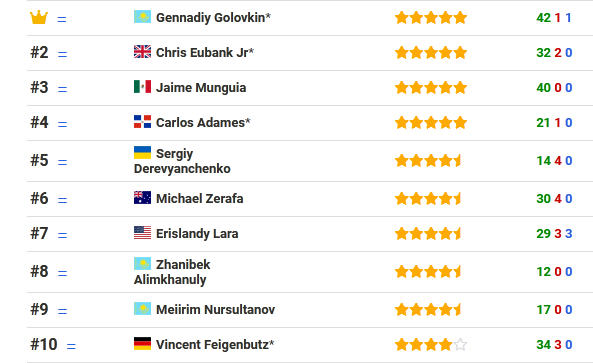The width and height of the screenshot is (593, 363).
Task: Click Michael Zerafa's 30 4 0 record
Action: tap(554, 199)
